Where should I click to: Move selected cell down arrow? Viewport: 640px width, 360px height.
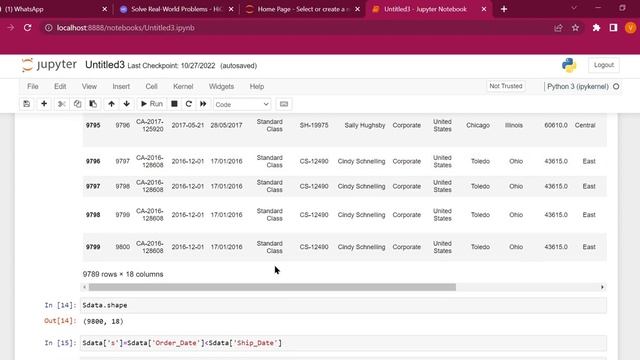[x=127, y=104]
